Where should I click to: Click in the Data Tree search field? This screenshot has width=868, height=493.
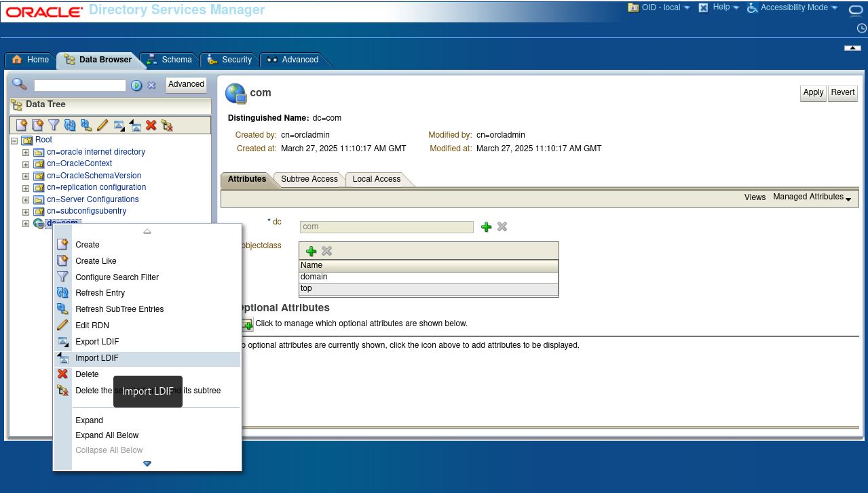(x=80, y=85)
